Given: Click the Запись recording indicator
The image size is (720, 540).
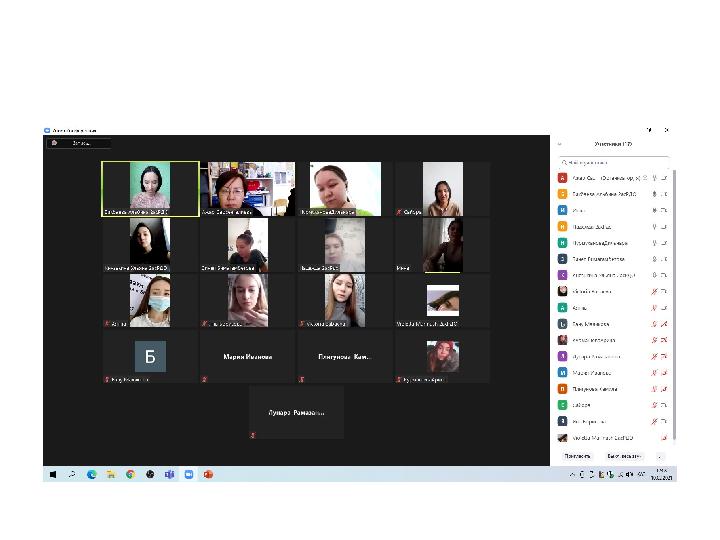Looking at the screenshot, I should [79, 143].
